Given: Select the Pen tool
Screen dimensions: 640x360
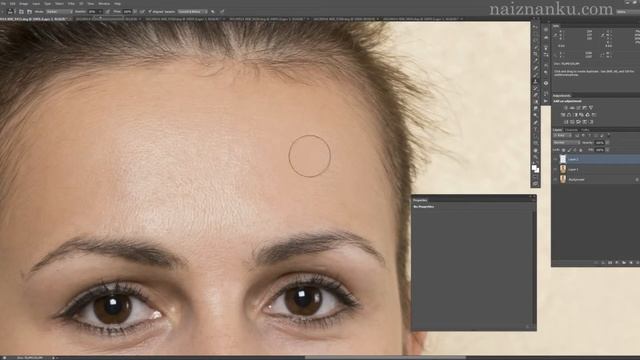Looking at the screenshot, I should pos(536,122).
